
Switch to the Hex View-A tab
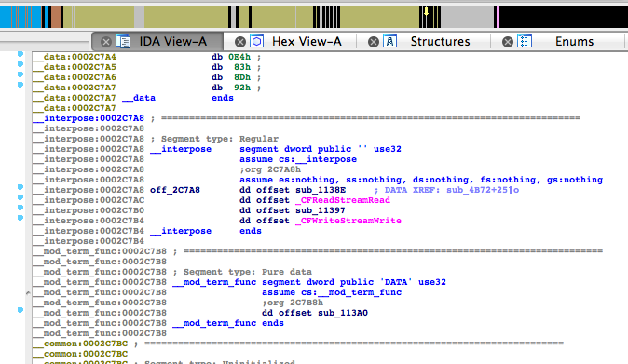[x=307, y=41]
